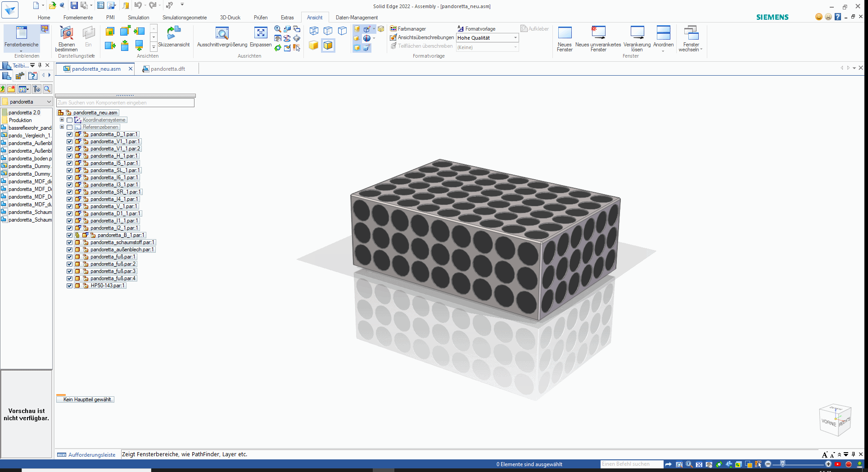Viewport: 868px width, 472px height.
Task: Click the Ansichtsüberschreibungen button
Action: 422,37
